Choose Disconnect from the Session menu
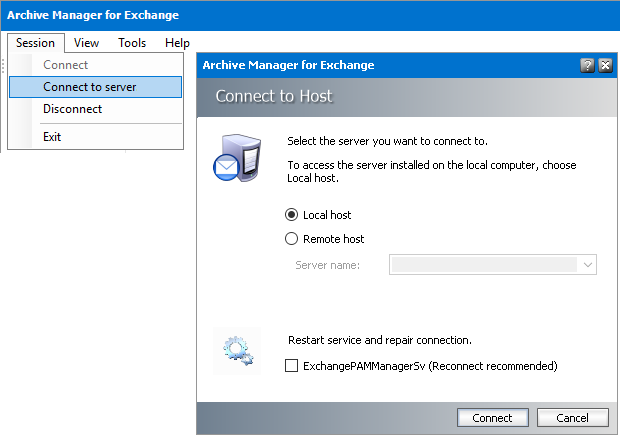The height and width of the screenshot is (437, 620). point(73,109)
